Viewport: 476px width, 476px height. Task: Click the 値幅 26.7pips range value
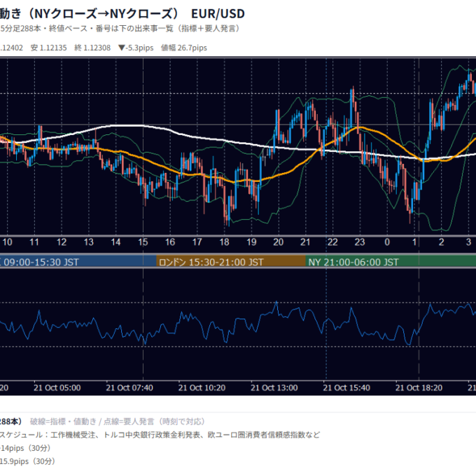coord(183,48)
